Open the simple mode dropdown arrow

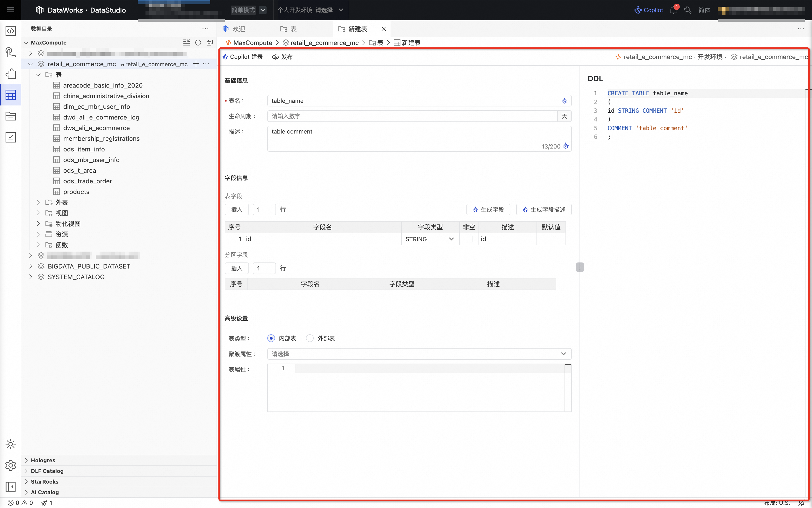point(263,10)
